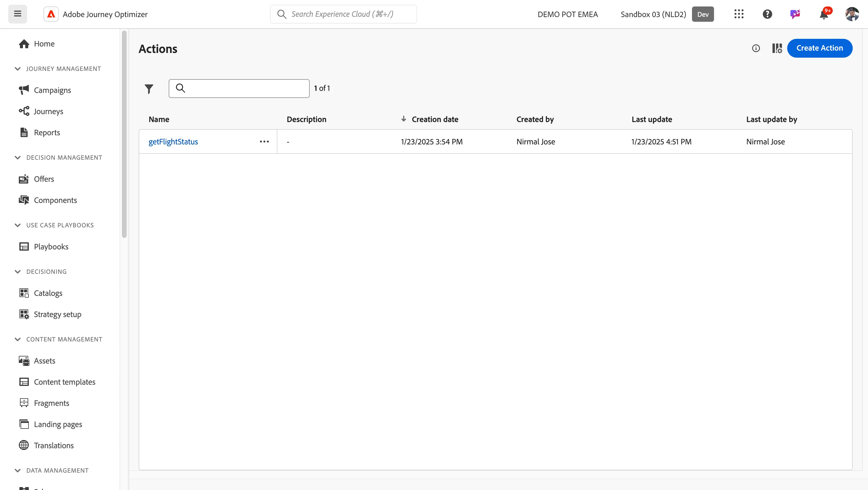The height and width of the screenshot is (490, 868).
Task: Go to Catalogs in sidebar
Action: [48, 293]
